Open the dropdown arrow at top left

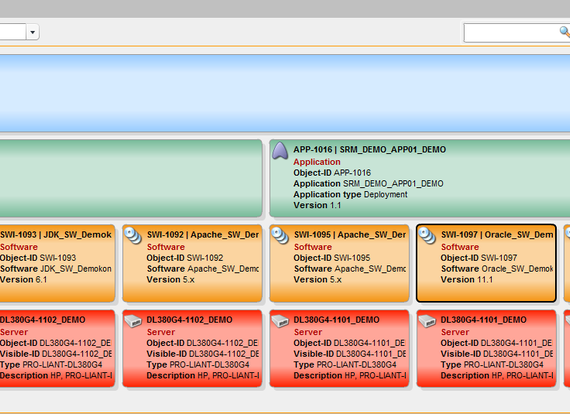33,32
